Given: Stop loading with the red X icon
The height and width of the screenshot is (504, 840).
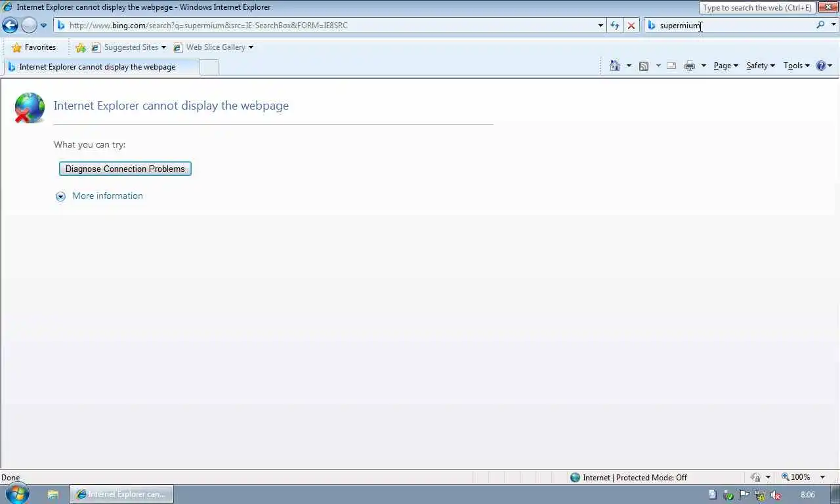Looking at the screenshot, I should click(631, 26).
